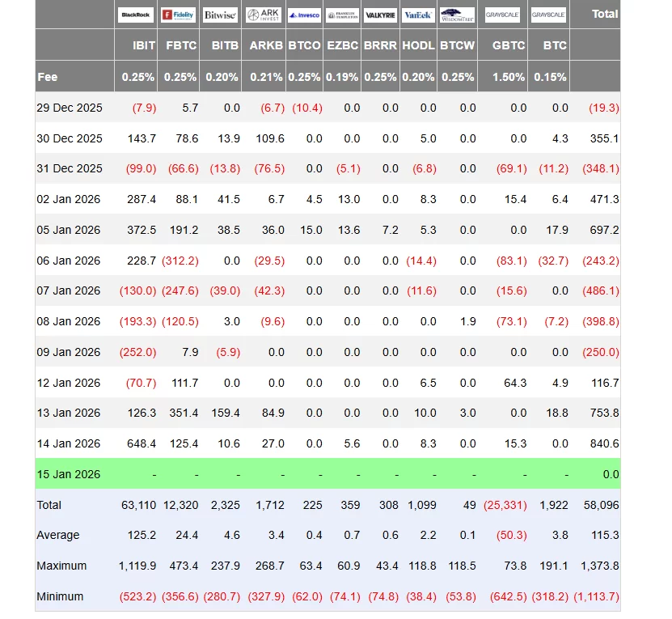Click the Grayscale logo above GBTC
The height and width of the screenshot is (619, 672).
(503, 15)
